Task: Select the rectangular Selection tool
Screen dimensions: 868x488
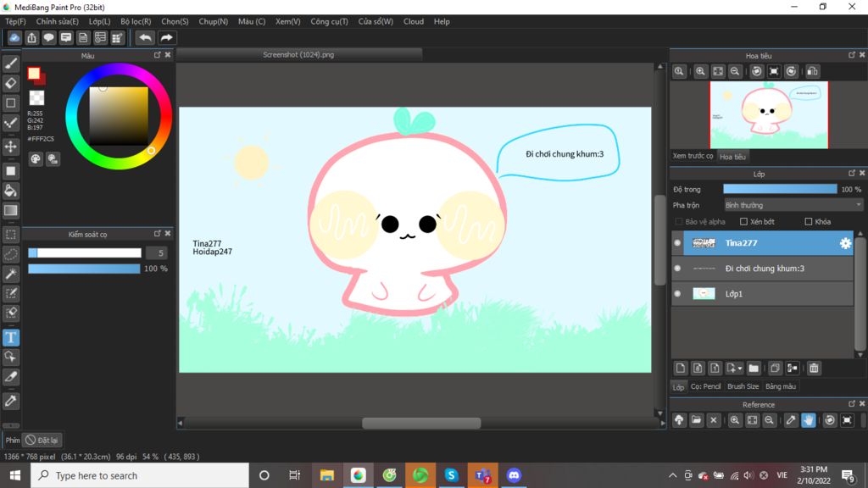Action: [10, 235]
